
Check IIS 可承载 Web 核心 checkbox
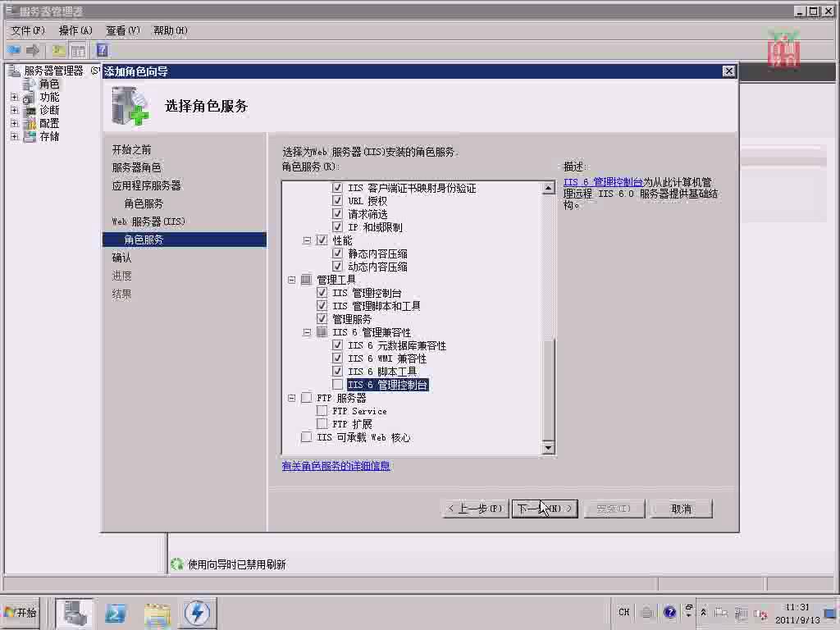tap(306, 437)
